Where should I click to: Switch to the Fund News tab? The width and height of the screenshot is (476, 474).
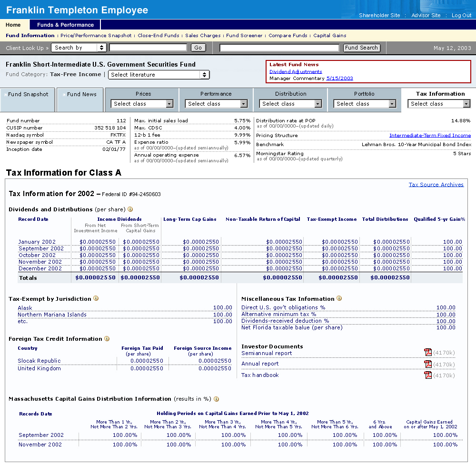click(x=81, y=94)
